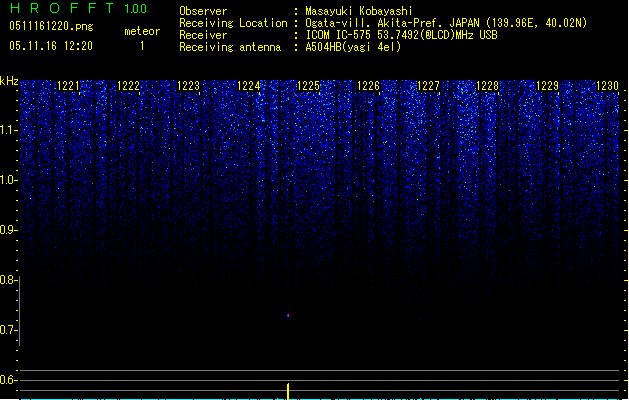Click the HROFFT 1.0.0 title text
The image size is (629, 400).
coord(78,8)
